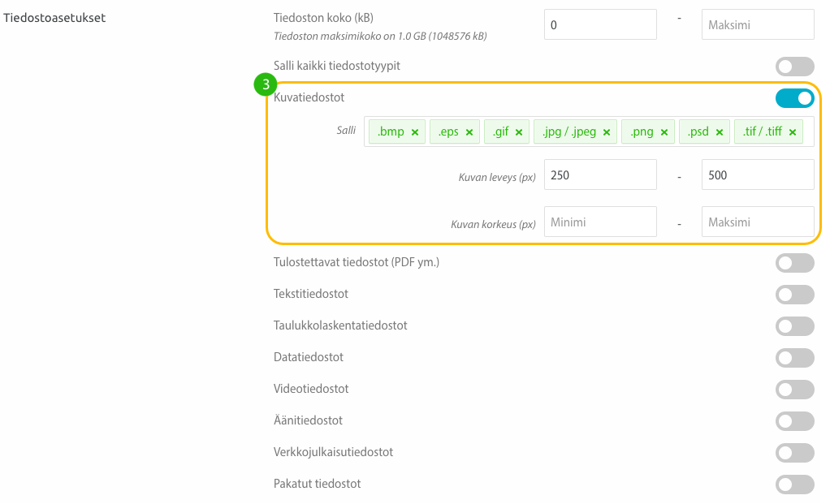
Task: Enable Videotiedostot toggle
Action: [794, 390]
